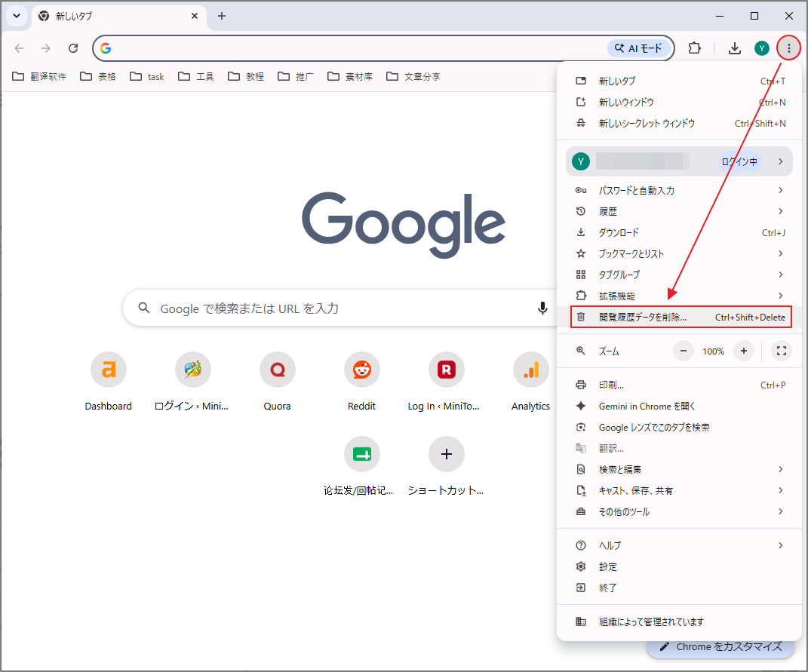The image size is (808, 672).
Task: Click Chrome をカスタマイズ button
Action: 720,649
